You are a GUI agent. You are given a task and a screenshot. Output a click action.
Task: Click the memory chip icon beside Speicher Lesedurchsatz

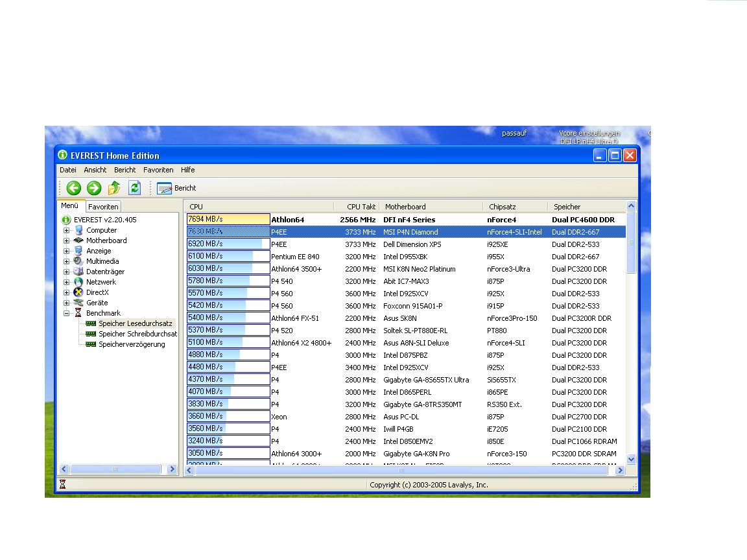(91, 323)
